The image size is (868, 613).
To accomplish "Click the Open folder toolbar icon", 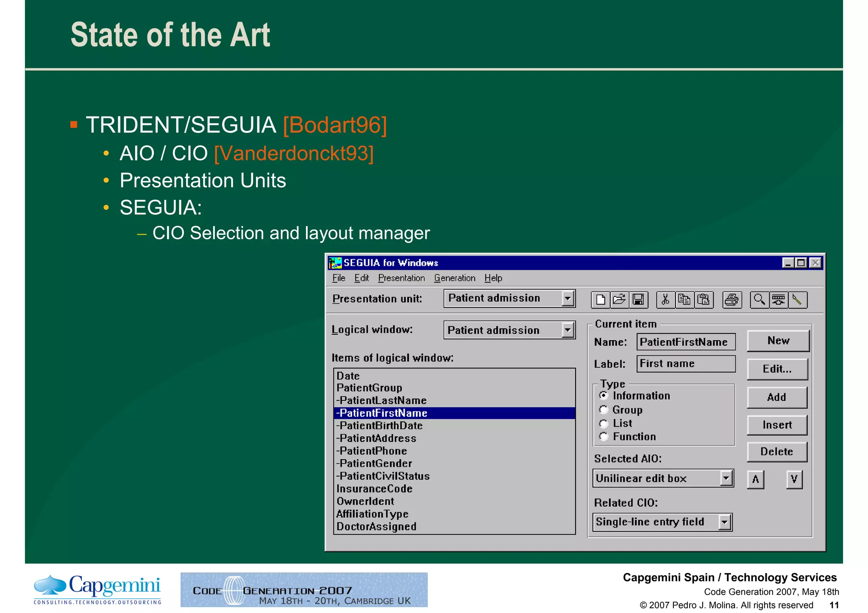I will click(x=619, y=300).
